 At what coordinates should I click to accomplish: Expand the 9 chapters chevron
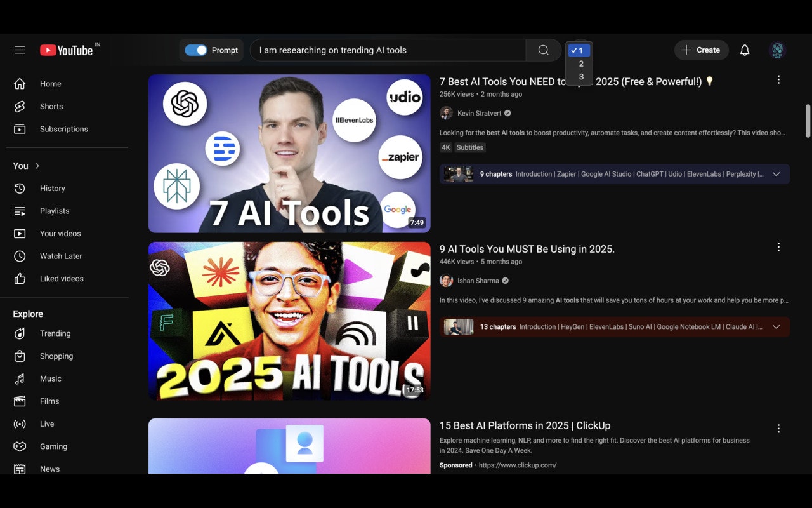point(776,174)
